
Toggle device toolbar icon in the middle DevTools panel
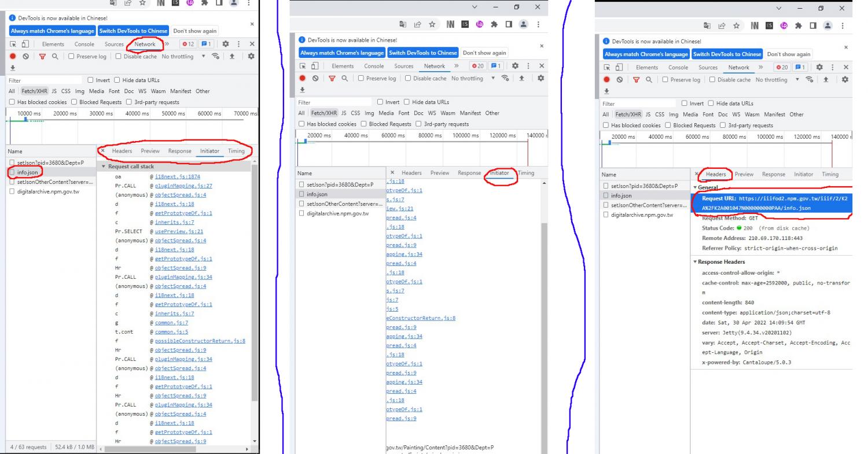point(314,66)
